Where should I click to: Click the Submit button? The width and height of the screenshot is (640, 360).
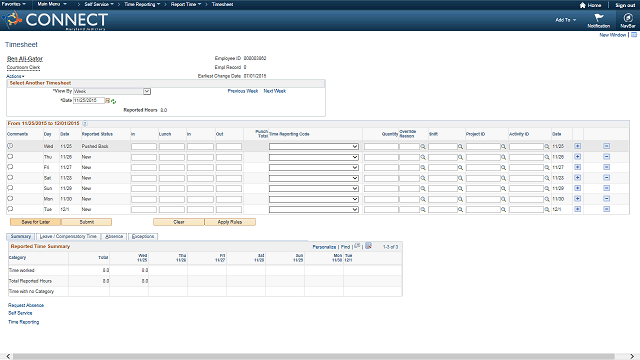pos(87,222)
